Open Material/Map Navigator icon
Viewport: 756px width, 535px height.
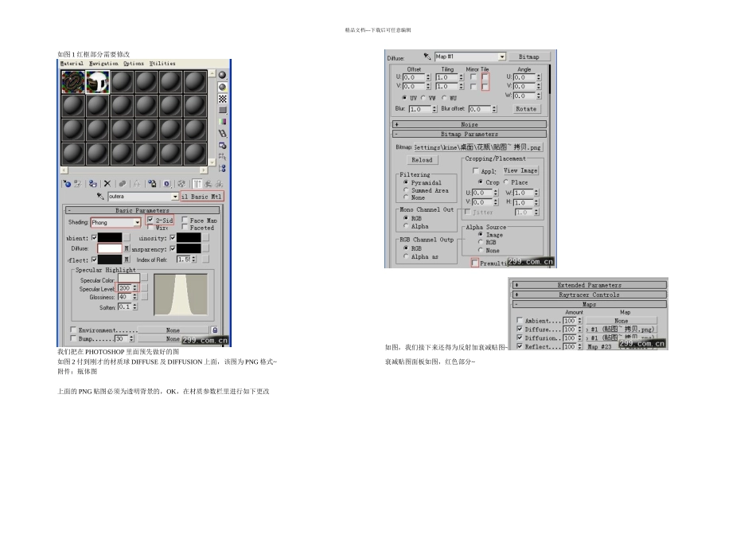(222, 168)
